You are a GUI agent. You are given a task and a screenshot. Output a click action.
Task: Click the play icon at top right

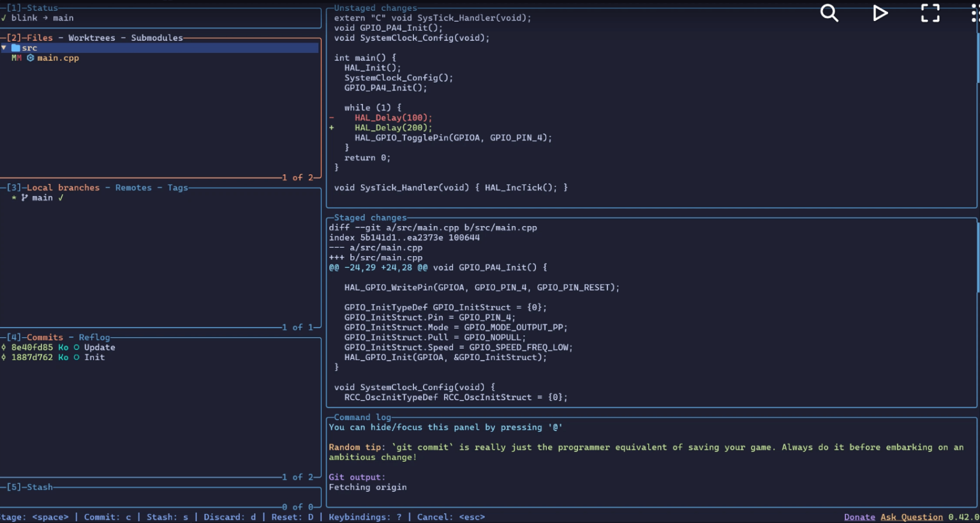[x=880, y=13]
